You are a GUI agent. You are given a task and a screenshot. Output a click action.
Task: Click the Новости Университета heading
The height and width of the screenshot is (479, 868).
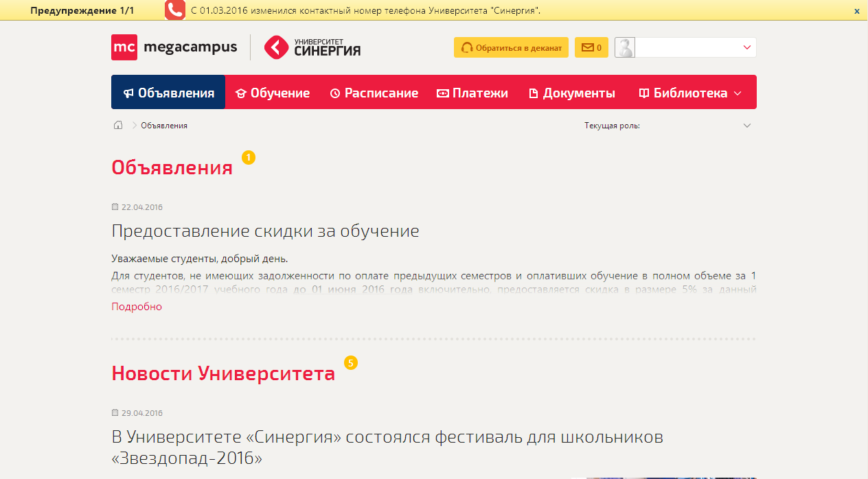223,373
